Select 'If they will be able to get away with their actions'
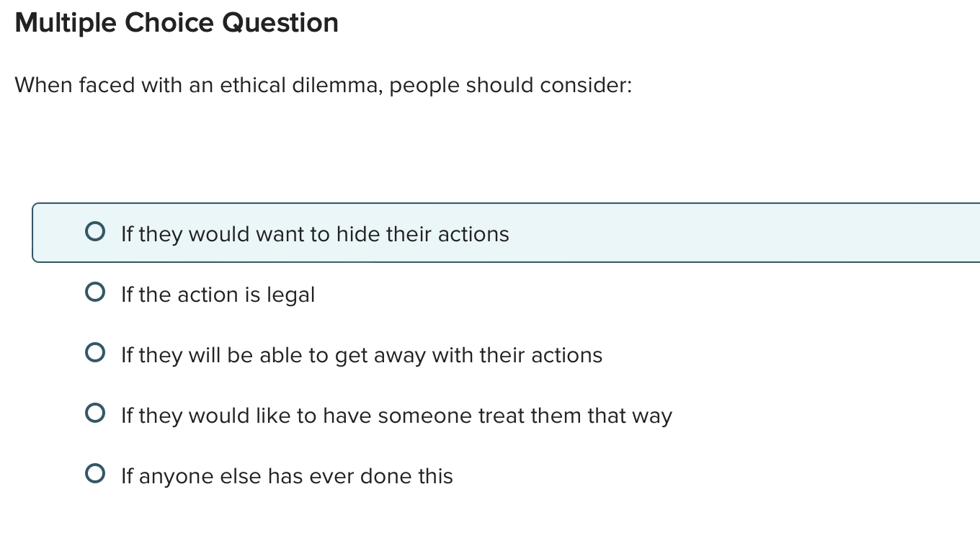The image size is (980, 533). pos(94,353)
